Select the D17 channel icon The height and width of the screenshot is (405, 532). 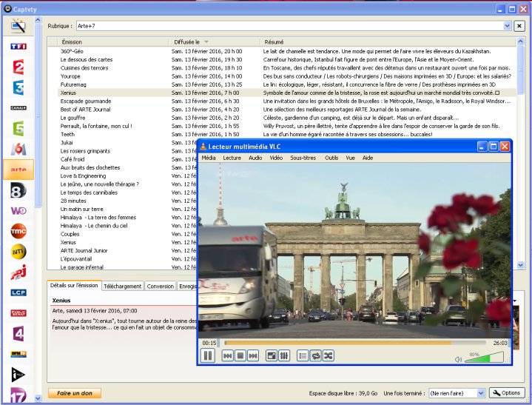(18, 395)
